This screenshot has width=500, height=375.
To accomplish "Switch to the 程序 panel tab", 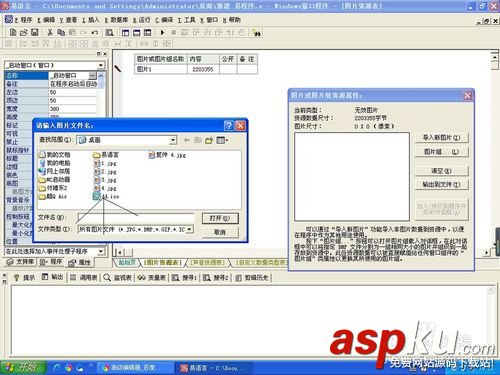I will 51,262.
